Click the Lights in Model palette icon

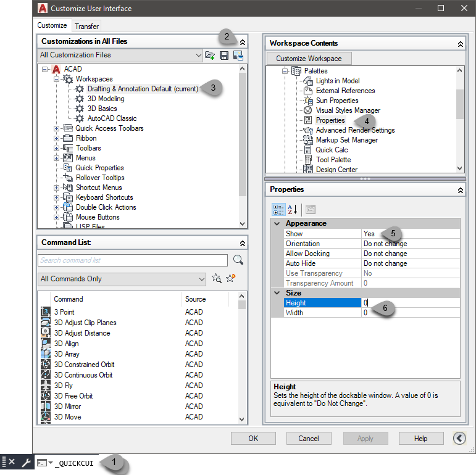pyautogui.click(x=308, y=81)
